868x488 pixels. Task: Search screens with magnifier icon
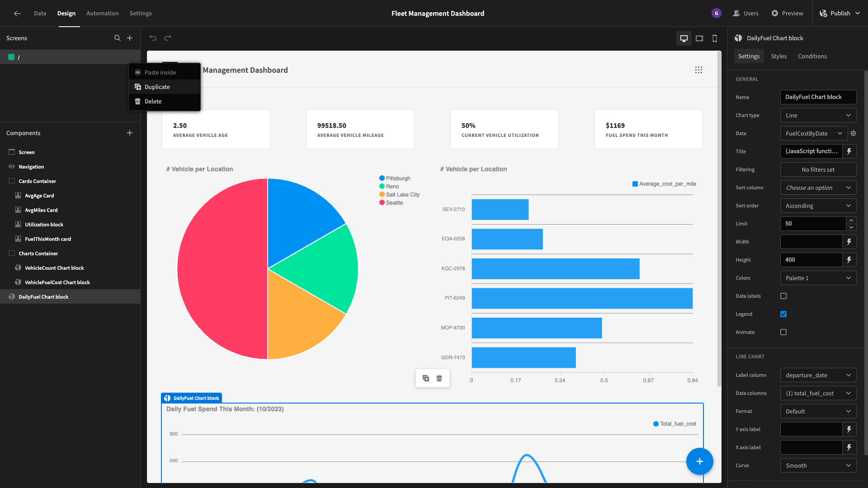tap(118, 38)
